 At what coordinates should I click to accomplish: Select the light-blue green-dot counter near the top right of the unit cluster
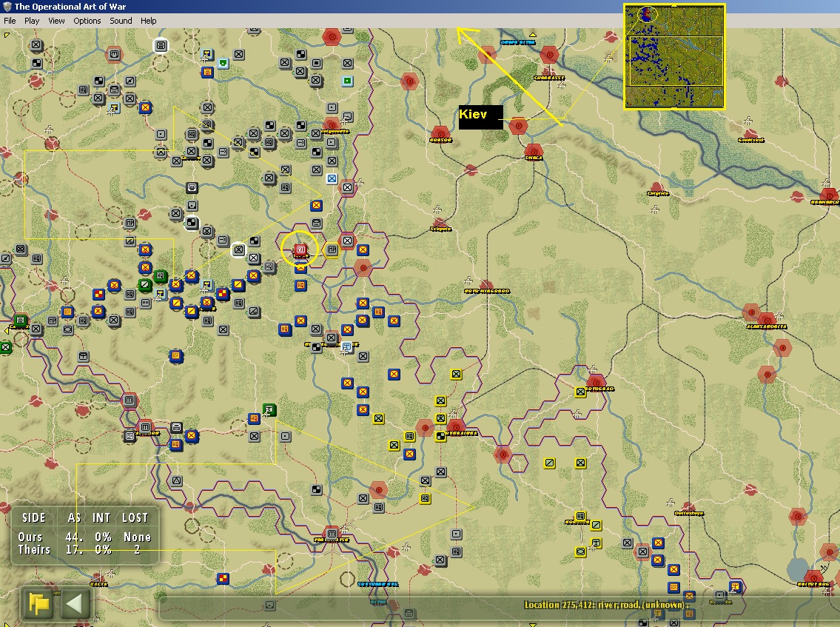click(x=347, y=81)
